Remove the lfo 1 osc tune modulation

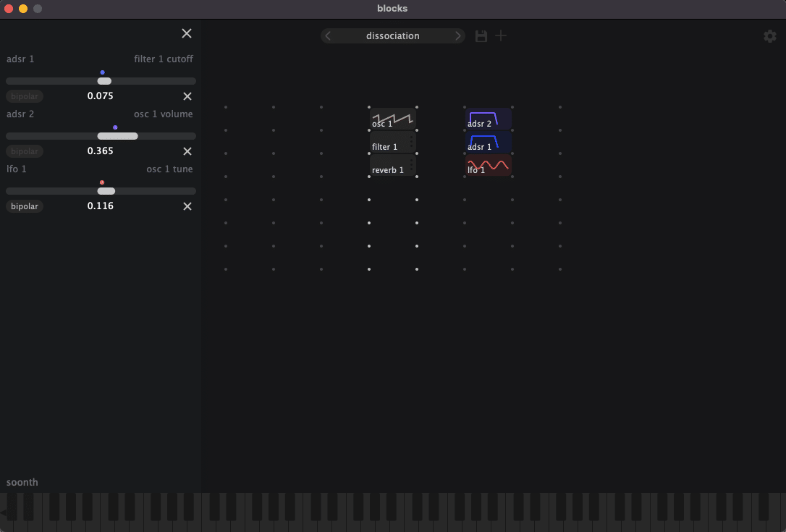[x=187, y=206]
